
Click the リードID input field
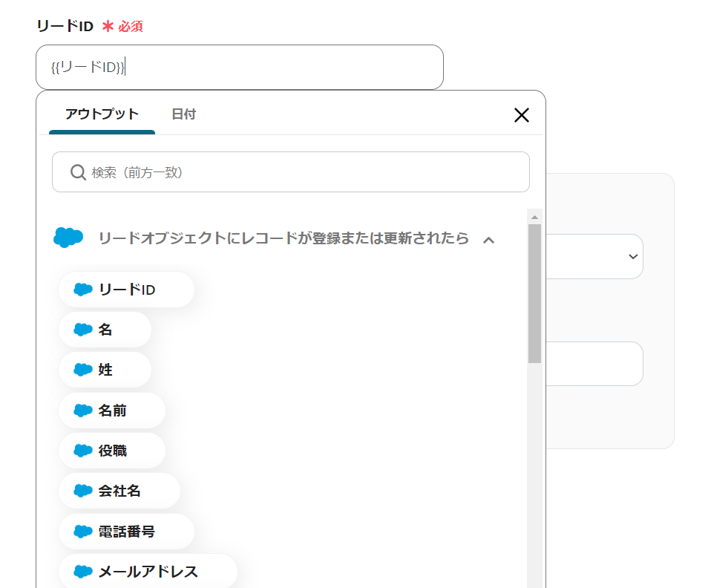[x=282, y=68]
